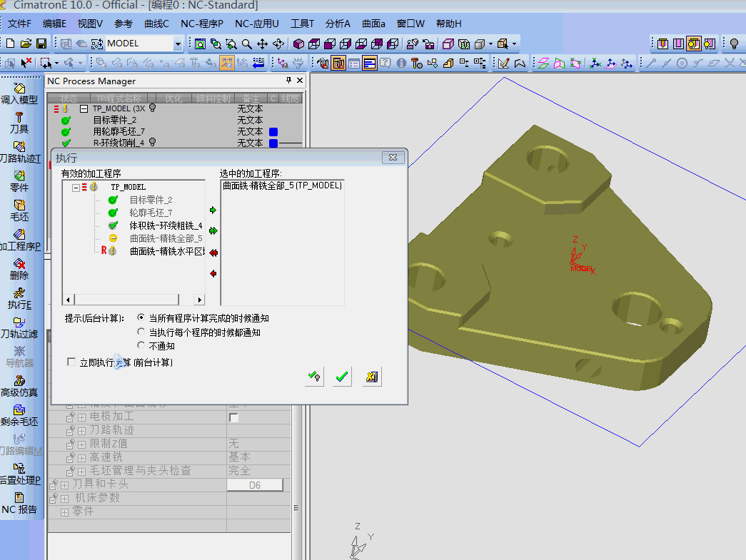Image resolution: width=746 pixels, height=560 pixels.
Task: Expand the 机床参数 parameter group
Action: 65,499
